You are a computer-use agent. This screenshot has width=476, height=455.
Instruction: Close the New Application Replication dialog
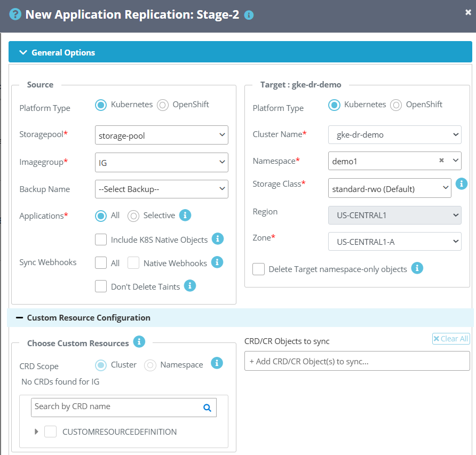click(468, 12)
